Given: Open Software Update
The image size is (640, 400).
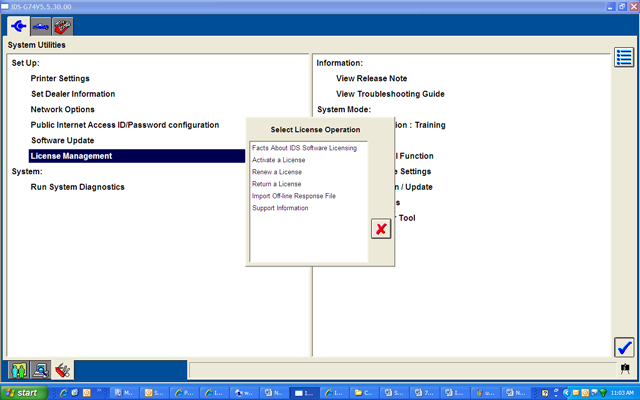Looking at the screenshot, I should (62, 140).
